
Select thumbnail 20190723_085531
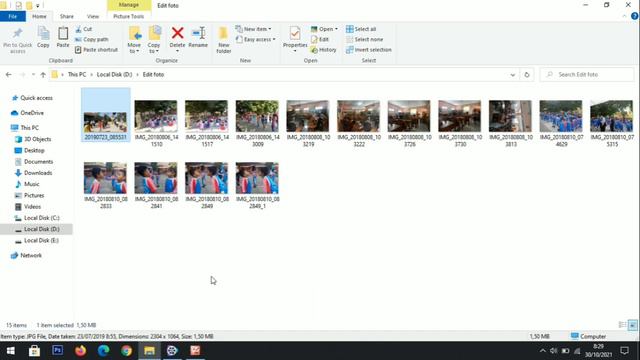pos(106,115)
